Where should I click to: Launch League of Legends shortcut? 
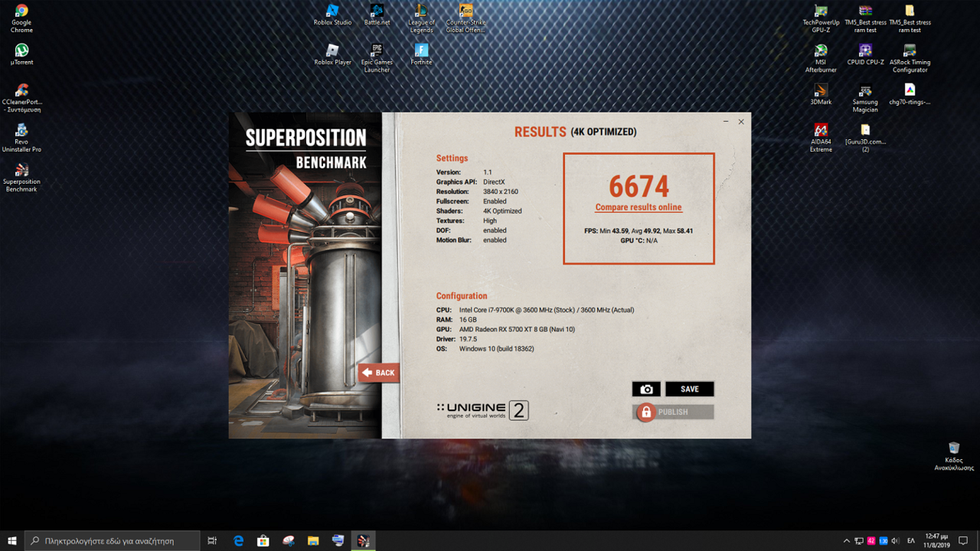421,18
